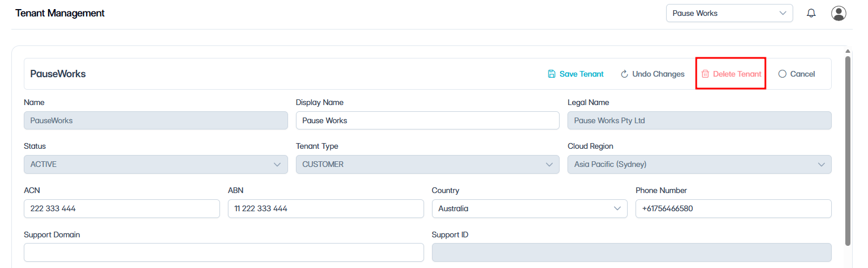Open the Cloud Region dropdown

tap(699, 165)
